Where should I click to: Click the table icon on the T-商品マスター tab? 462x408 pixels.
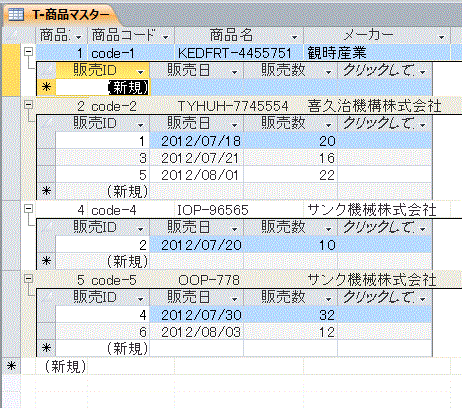(16, 15)
